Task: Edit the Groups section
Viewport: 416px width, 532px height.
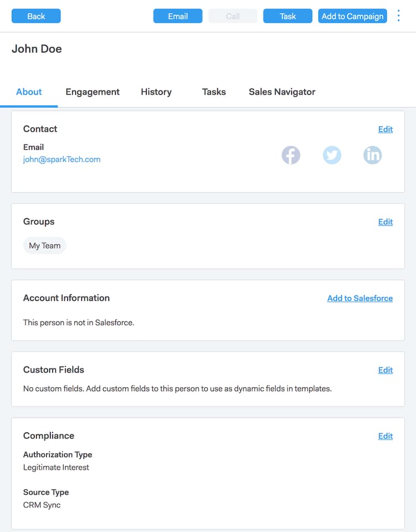Action: [385, 222]
